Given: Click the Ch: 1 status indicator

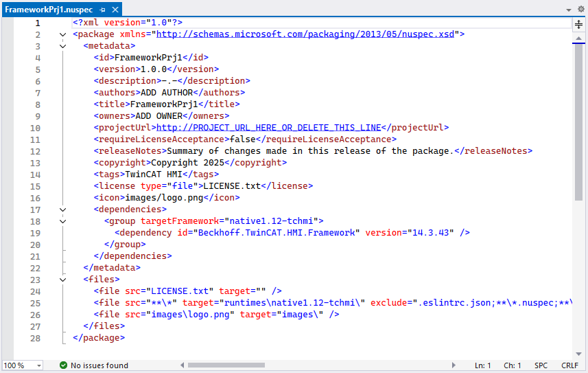Looking at the screenshot, I should [x=513, y=365].
